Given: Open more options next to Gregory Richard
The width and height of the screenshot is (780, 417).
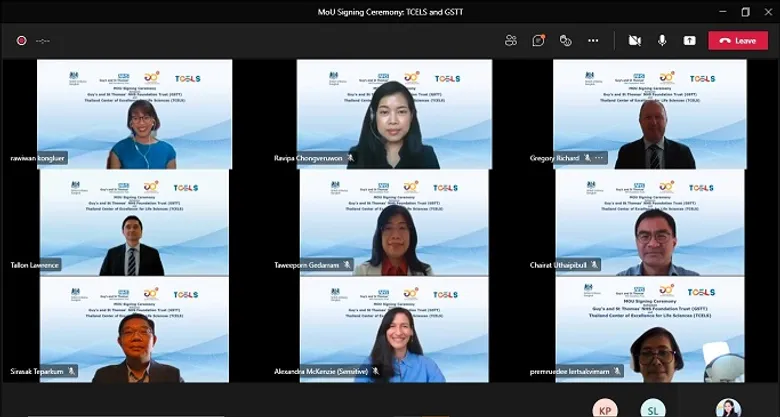Looking at the screenshot, I should click(599, 158).
